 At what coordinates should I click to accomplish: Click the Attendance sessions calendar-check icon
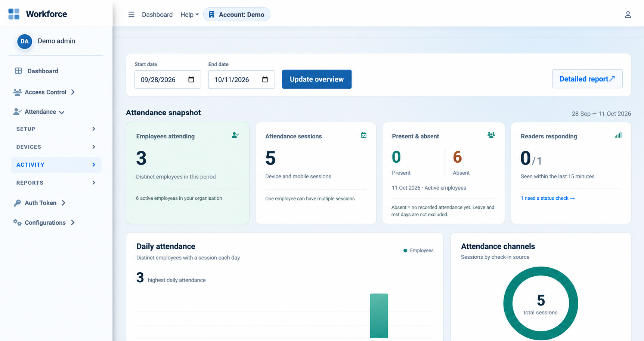tap(363, 135)
